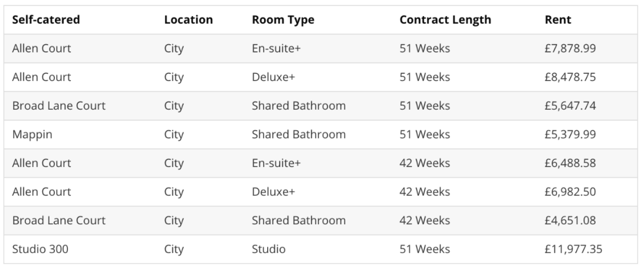Select the Studio 300 accommodation name
Image resolution: width=644 pixels, height=269 pixels.
point(41,249)
